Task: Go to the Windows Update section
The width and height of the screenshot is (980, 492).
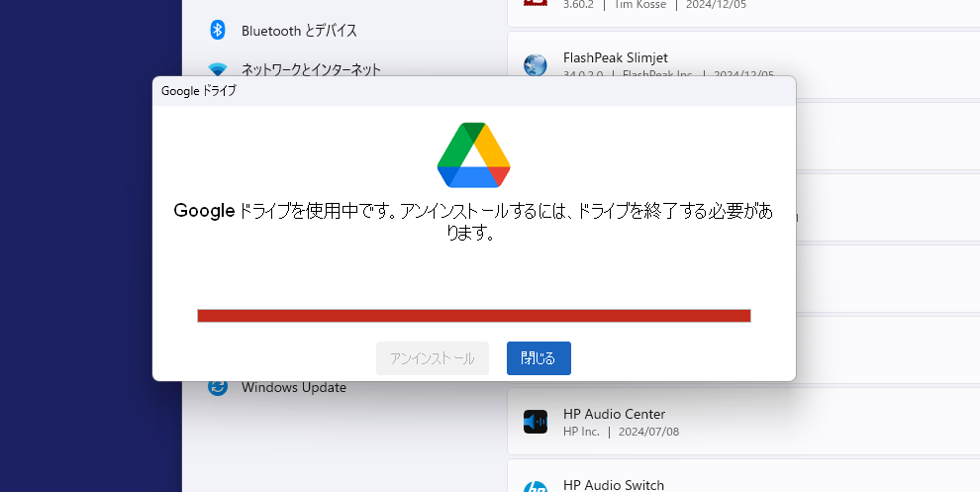Action: click(x=294, y=387)
